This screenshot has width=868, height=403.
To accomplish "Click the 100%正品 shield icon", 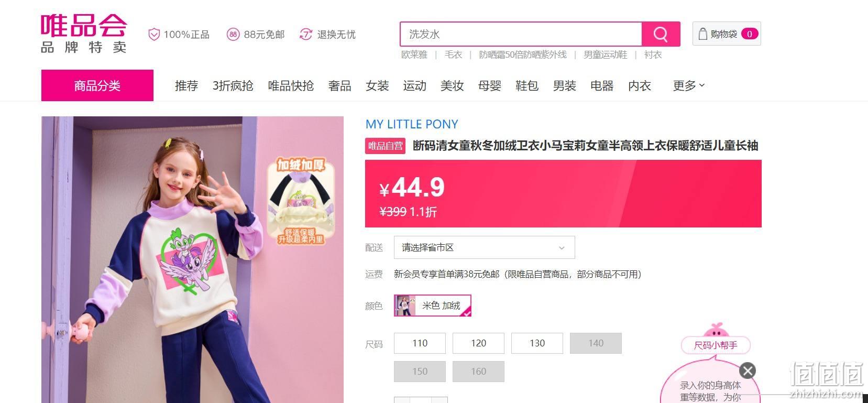I will tap(154, 35).
